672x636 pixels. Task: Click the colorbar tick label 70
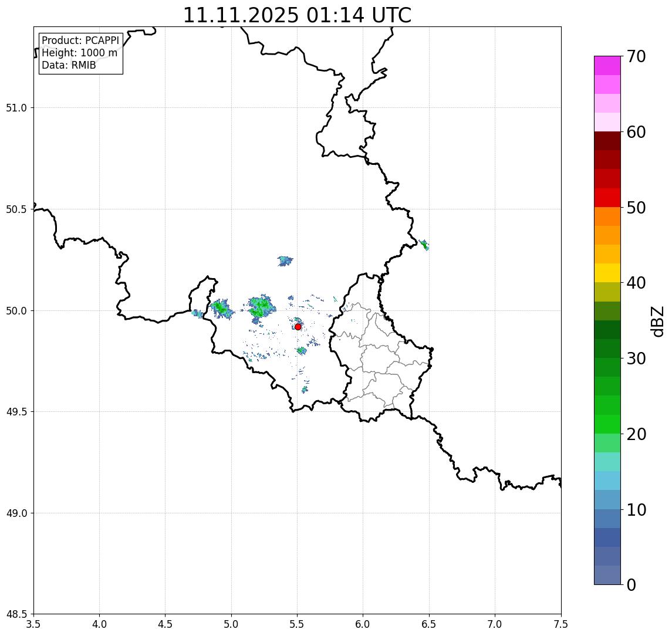coord(636,56)
